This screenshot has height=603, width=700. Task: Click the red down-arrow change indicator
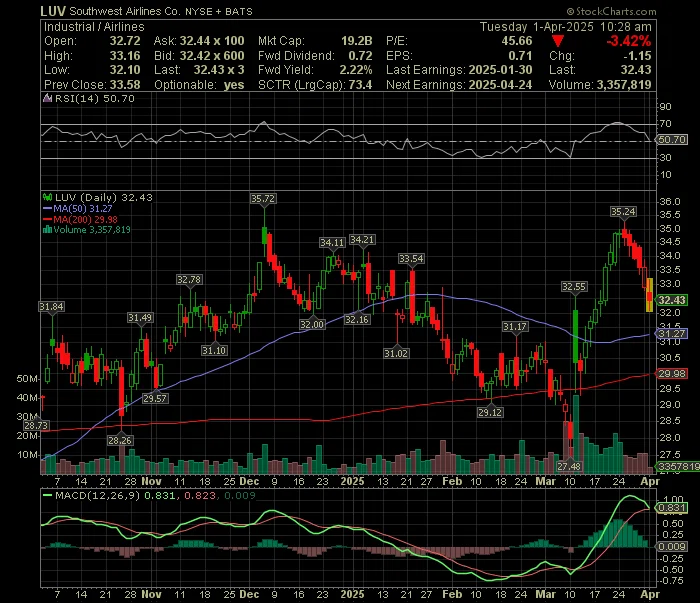point(557,42)
